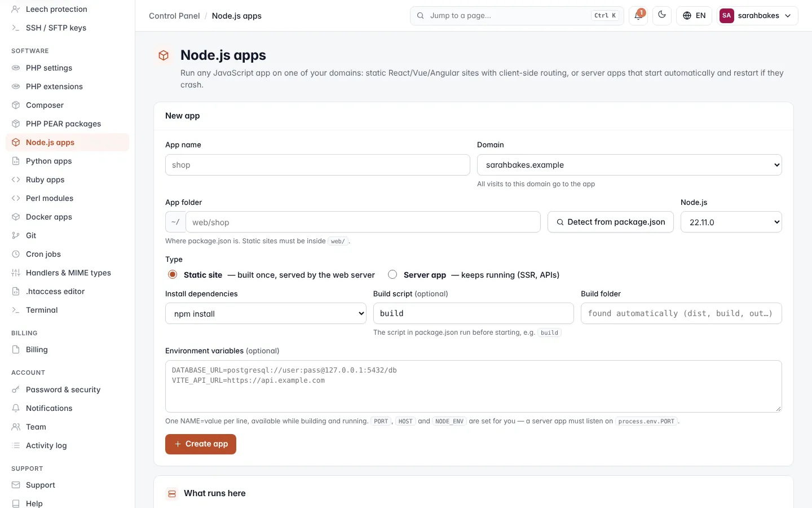Click the search magnifier icon in Jump box
Screen dimensions: 812x508
coord(420,16)
